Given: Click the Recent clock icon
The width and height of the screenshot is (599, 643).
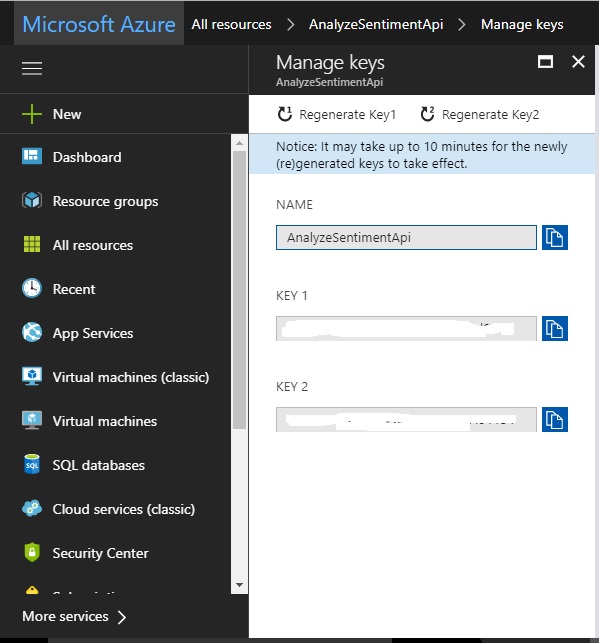Looking at the screenshot, I should click(x=32, y=288).
